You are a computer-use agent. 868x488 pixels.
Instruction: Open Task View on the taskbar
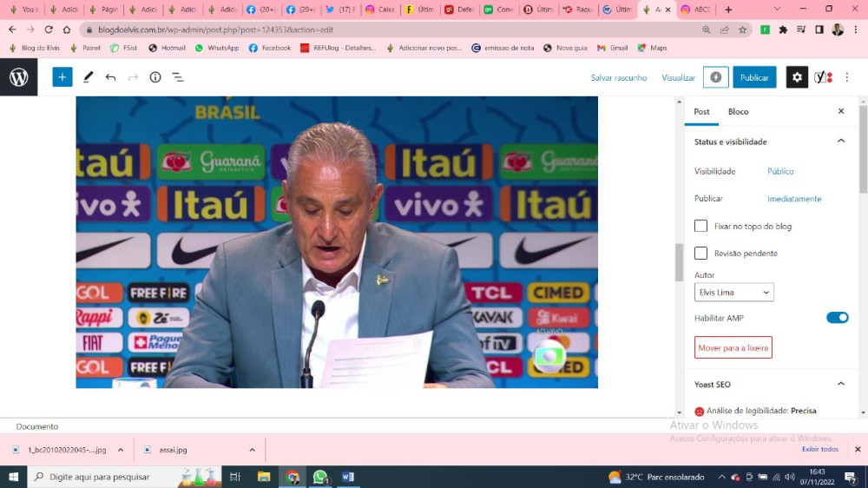(x=235, y=477)
